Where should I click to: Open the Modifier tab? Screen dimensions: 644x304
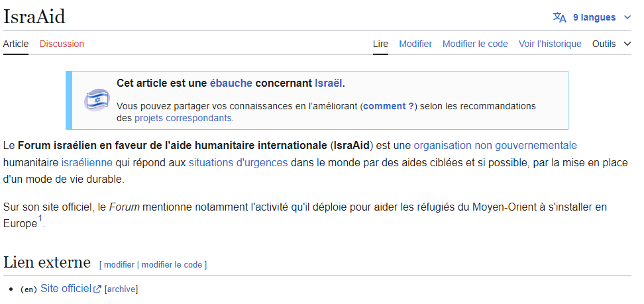tap(415, 44)
